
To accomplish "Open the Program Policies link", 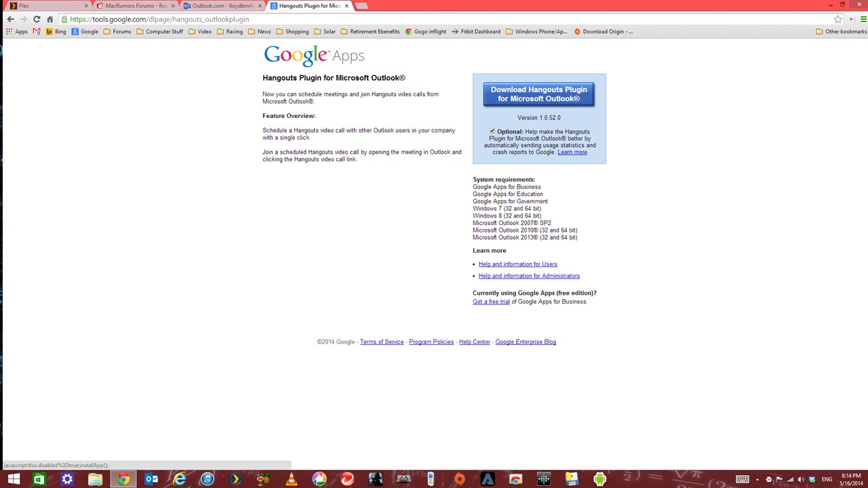I will [431, 342].
